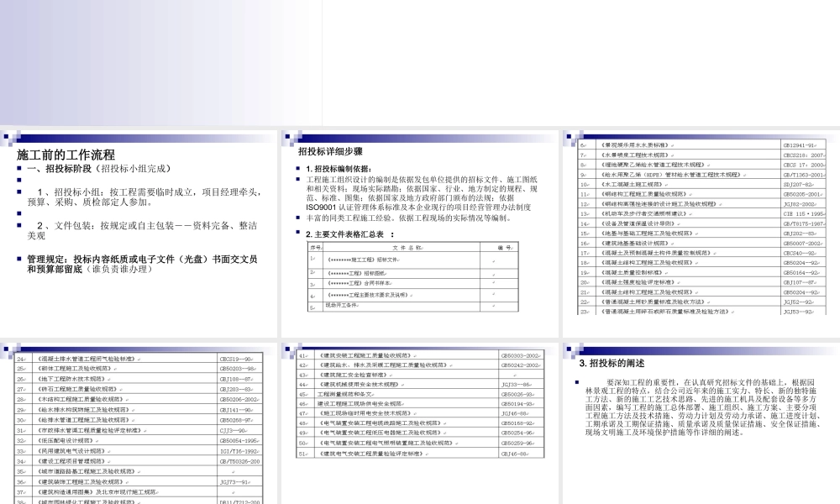The height and width of the screenshot is (504, 840).
Task: Click the row 《建筑电气安装工程质量检验评定标准》
Action: point(420,454)
